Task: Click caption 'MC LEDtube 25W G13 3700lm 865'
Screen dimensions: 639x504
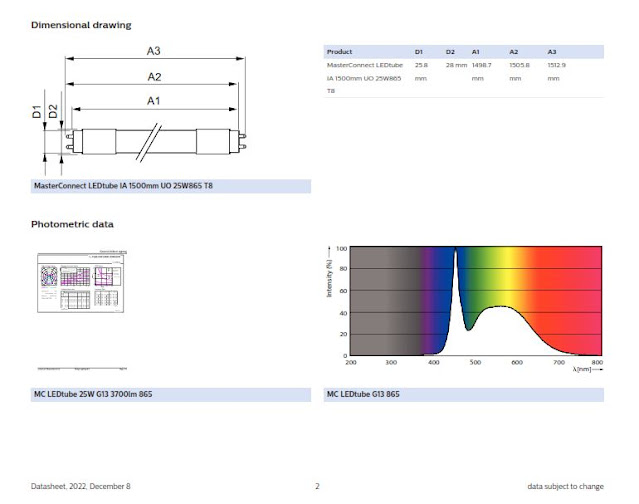Action: (x=93, y=394)
